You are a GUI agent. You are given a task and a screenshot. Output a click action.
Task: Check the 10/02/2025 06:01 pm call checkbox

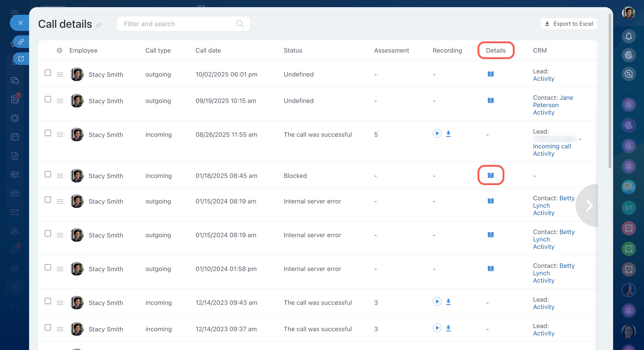click(x=48, y=73)
